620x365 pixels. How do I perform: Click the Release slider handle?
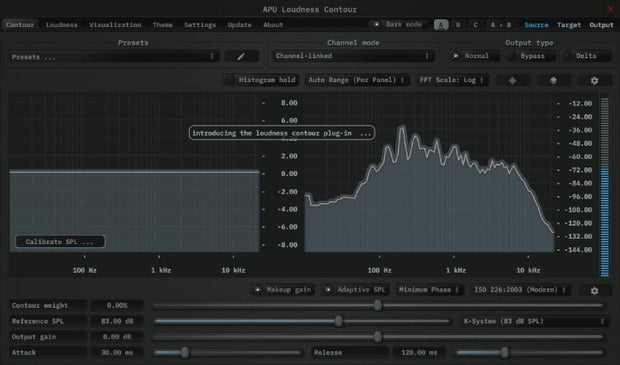coord(505,352)
